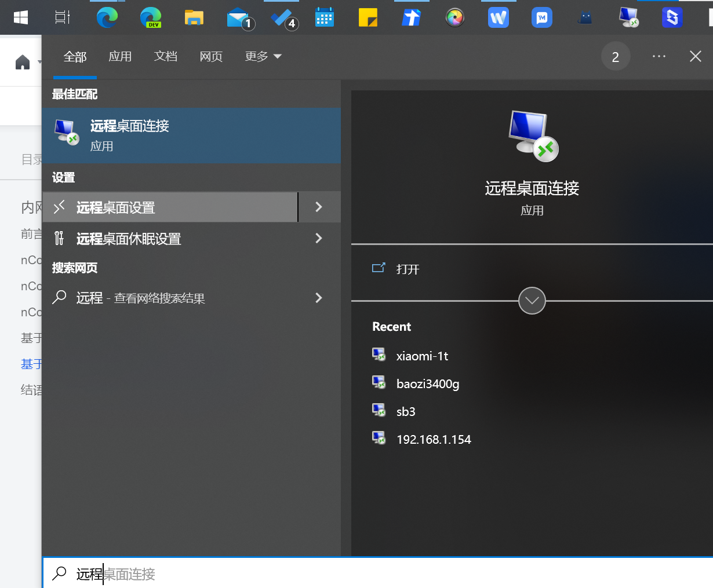Open the Calendar app from the taskbar
Viewport: 713px width, 588px height.
324,17
